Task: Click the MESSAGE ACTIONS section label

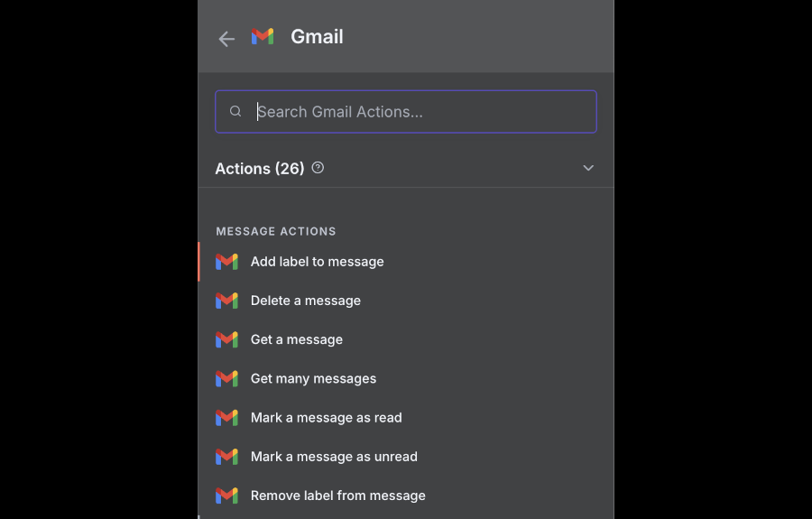Action: click(x=276, y=231)
